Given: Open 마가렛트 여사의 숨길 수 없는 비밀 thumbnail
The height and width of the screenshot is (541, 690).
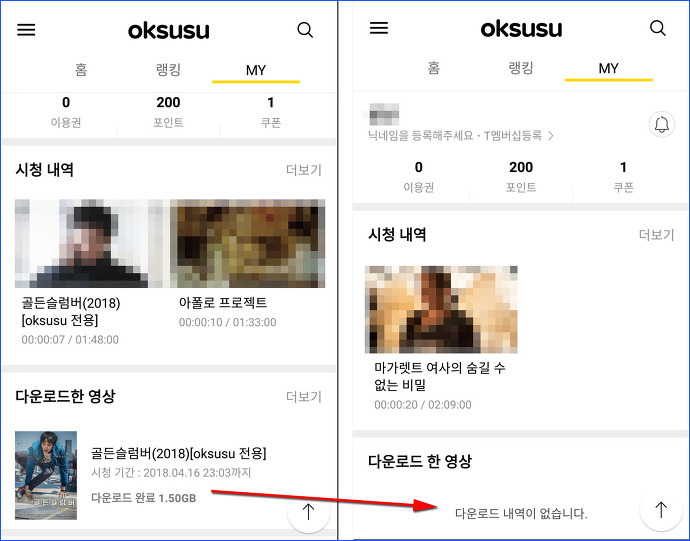Looking at the screenshot, I should click(441, 309).
